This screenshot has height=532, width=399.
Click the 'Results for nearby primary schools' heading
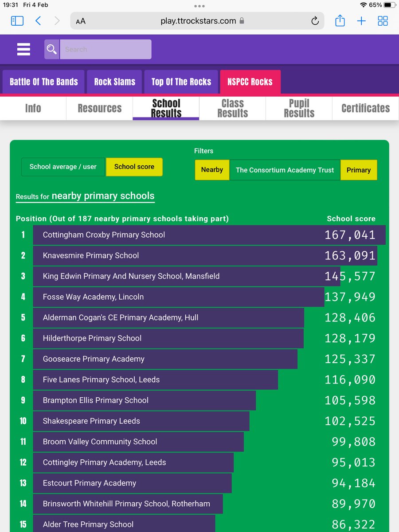[85, 196]
